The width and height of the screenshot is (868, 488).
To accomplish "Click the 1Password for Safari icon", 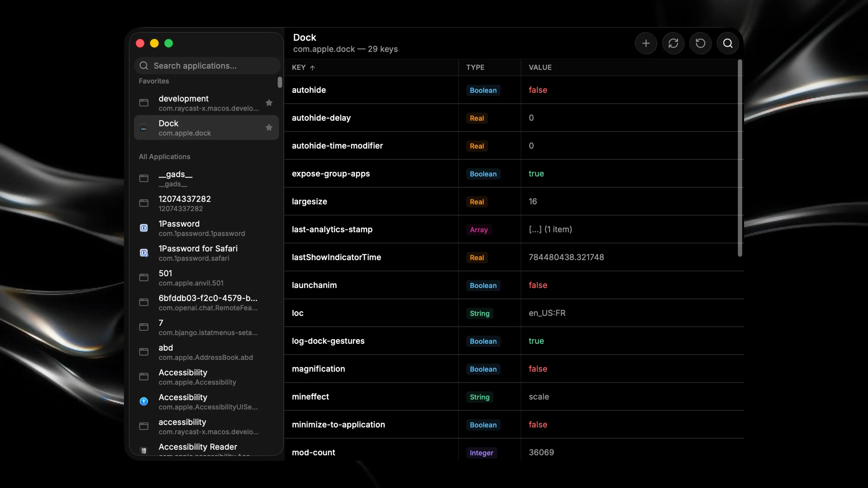I will [x=144, y=253].
